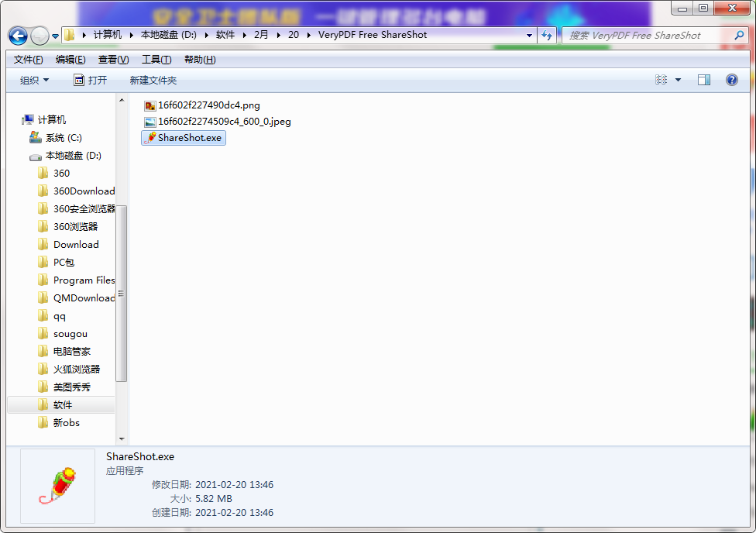
Task: Expand subfolders arrow after 2月 breadcrumb
Action: pos(278,35)
